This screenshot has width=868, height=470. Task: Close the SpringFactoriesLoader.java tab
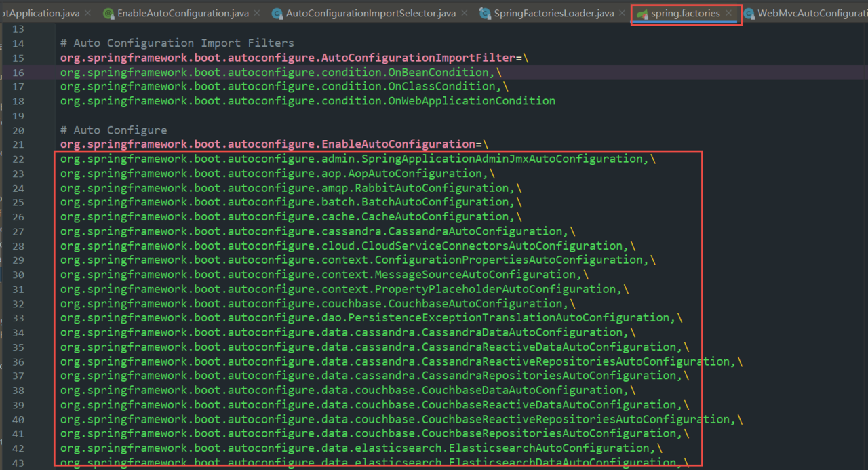[623, 13]
